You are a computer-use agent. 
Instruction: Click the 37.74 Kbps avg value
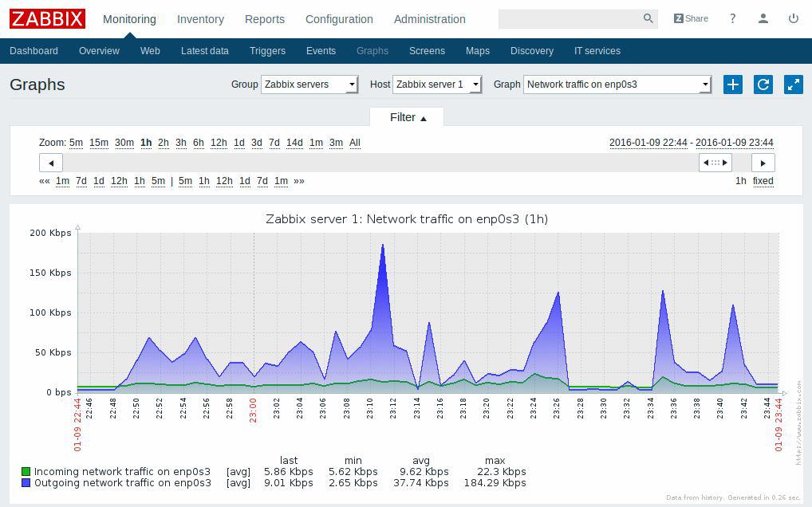tap(421, 482)
